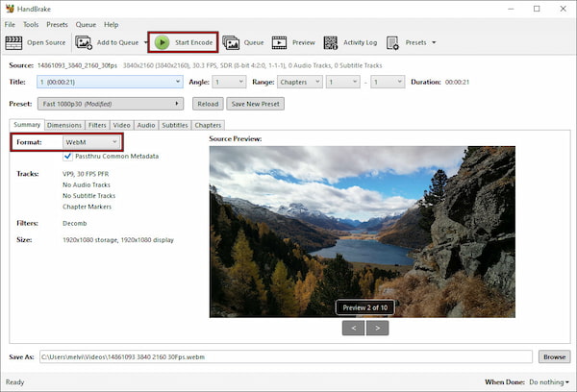Click the Open Source label

pos(46,42)
